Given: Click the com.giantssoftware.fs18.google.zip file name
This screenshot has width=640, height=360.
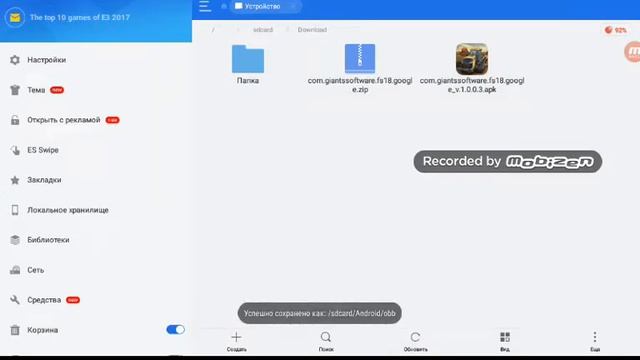Looking at the screenshot, I should pos(360,85).
